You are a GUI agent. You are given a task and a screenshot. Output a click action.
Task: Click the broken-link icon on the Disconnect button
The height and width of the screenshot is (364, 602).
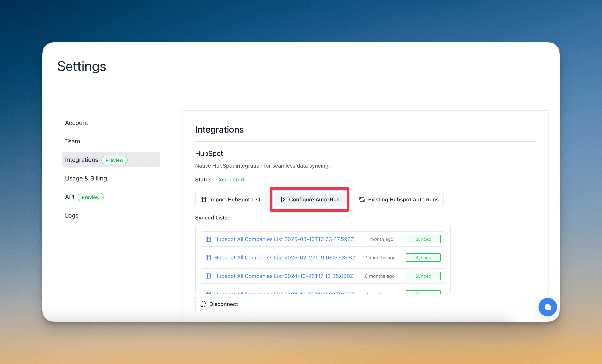203,304
